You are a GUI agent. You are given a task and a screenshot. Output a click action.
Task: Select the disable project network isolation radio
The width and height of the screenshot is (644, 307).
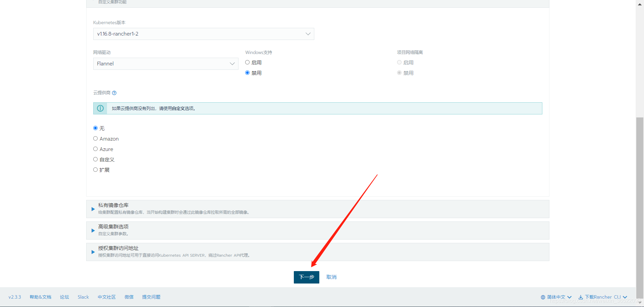pos(399,73)
